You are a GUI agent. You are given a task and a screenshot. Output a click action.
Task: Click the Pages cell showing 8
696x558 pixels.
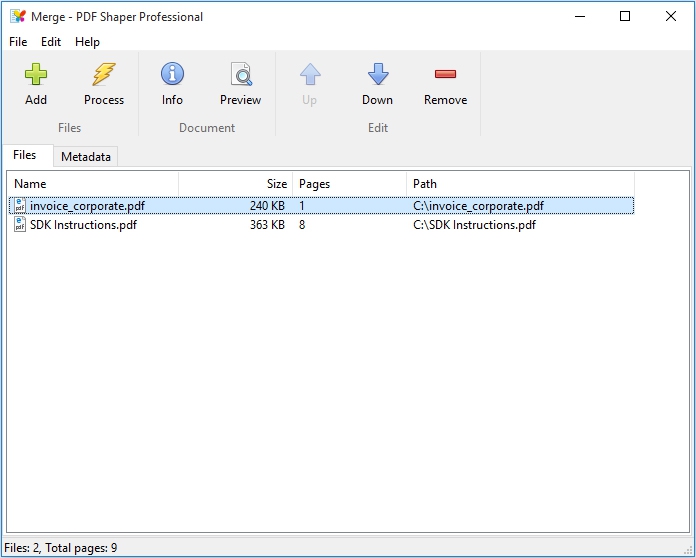pyautogui.click(x=302, y=225)
